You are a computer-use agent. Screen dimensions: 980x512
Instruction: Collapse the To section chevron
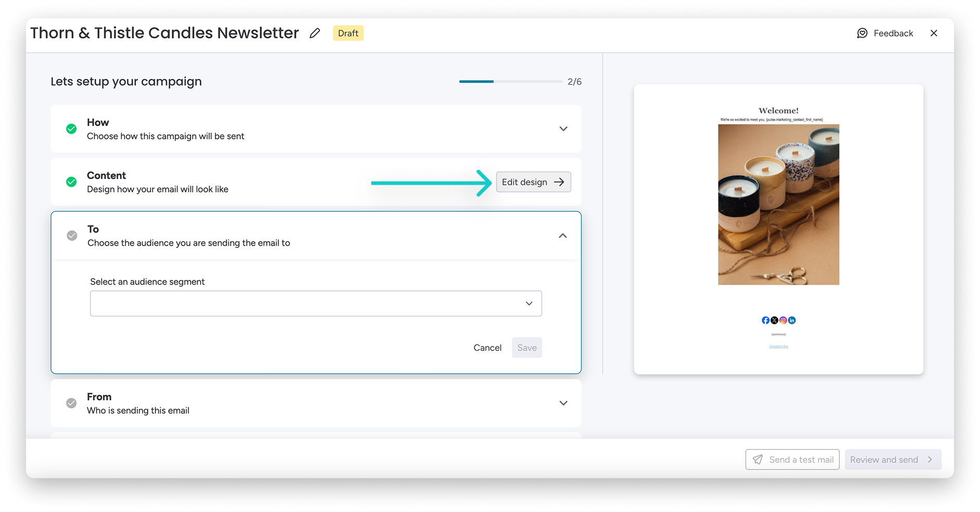563,236
